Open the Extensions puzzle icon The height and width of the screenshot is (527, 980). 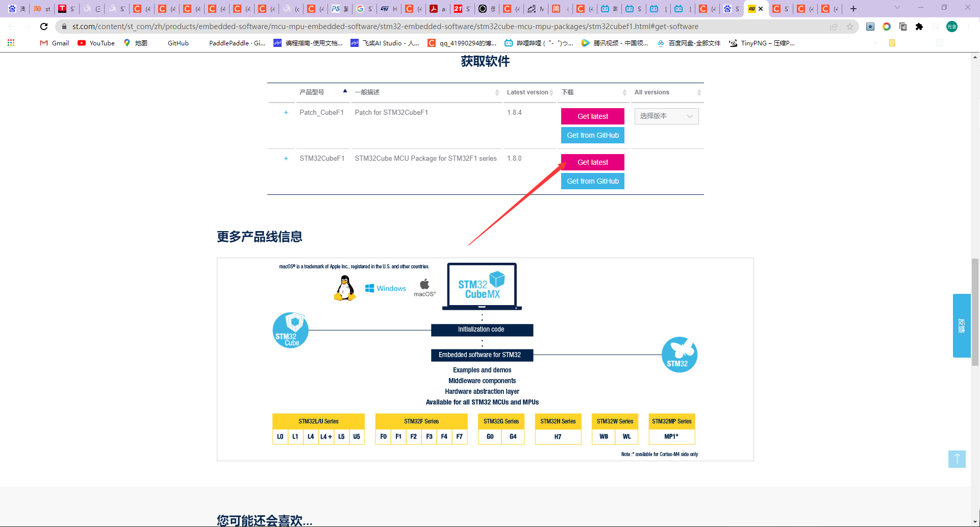tap(919, 27)
